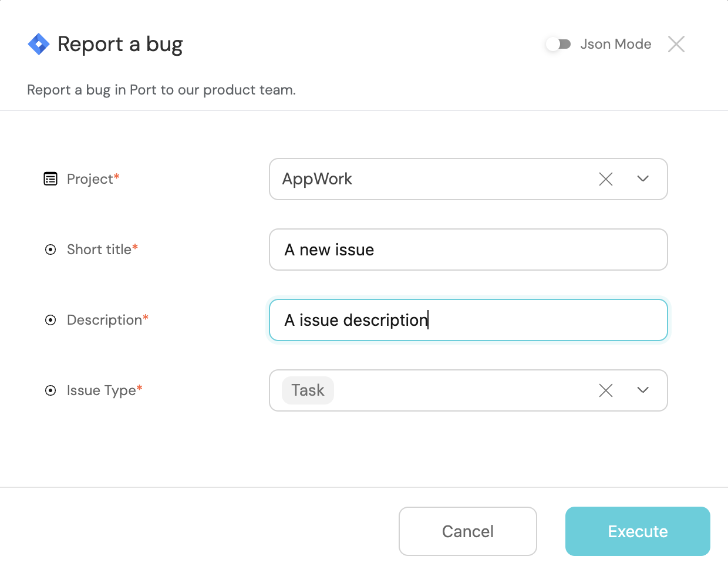Screen dimensions: 728x573
Task: Click the Project field list icon
Action: 50,179
